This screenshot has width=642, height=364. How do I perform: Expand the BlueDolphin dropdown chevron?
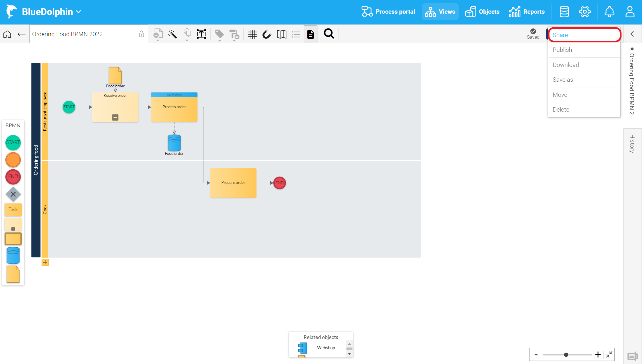[x=79, y=12]
